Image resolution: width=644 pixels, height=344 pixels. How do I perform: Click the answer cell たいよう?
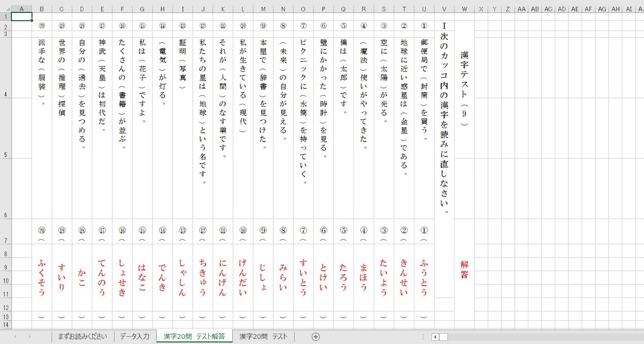pos(384,277)
